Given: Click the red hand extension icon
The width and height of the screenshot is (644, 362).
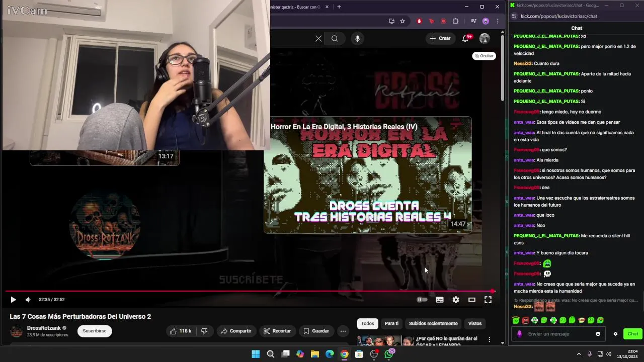Looking at the screenshot, I should pyautogui.click(x=419, y=21).
